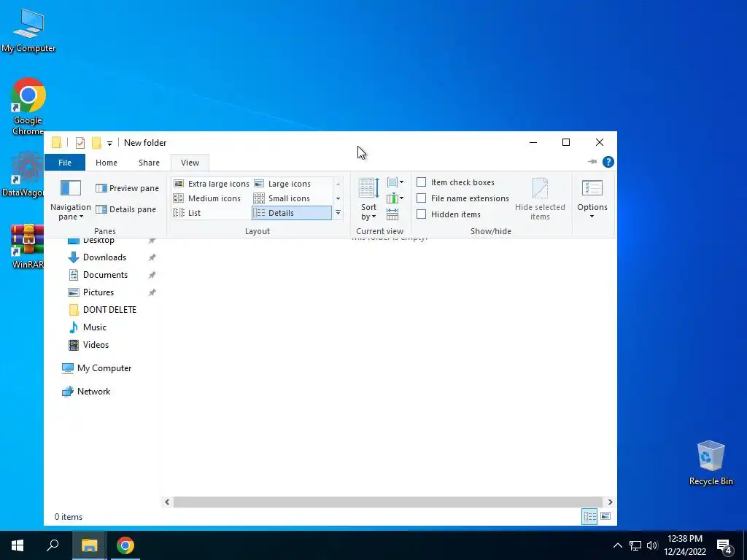Show hidden tray icons
Screen dimensions: 747x560
point(617,545)
